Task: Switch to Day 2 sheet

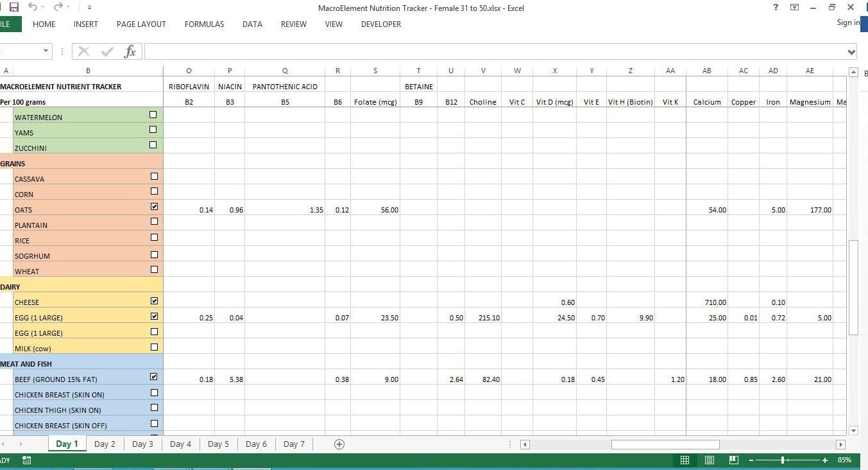Action: coord(105,444)
